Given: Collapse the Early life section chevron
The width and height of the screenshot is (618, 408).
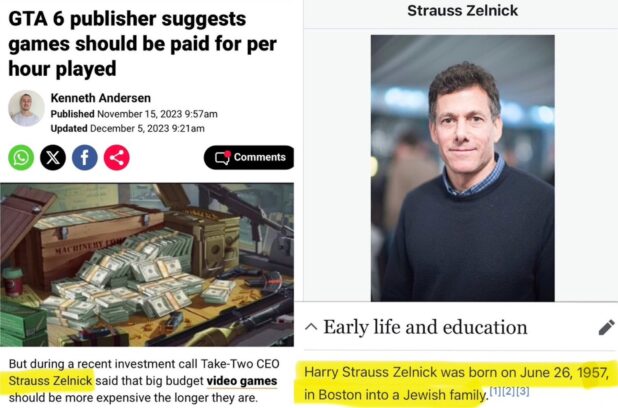Looking at the screenshot, I should click(x=310, y=327).
